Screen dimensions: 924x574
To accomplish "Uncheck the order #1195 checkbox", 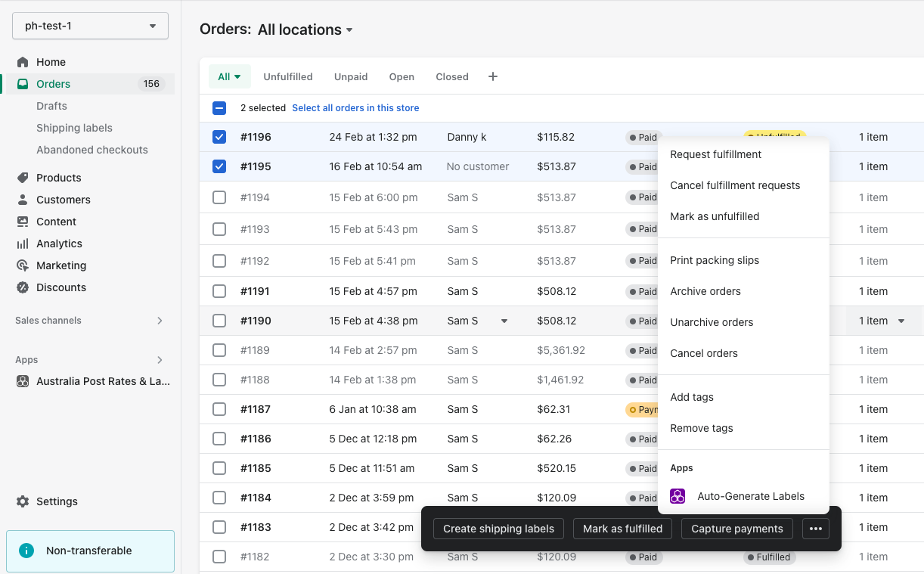I will (x=219, y=166).
